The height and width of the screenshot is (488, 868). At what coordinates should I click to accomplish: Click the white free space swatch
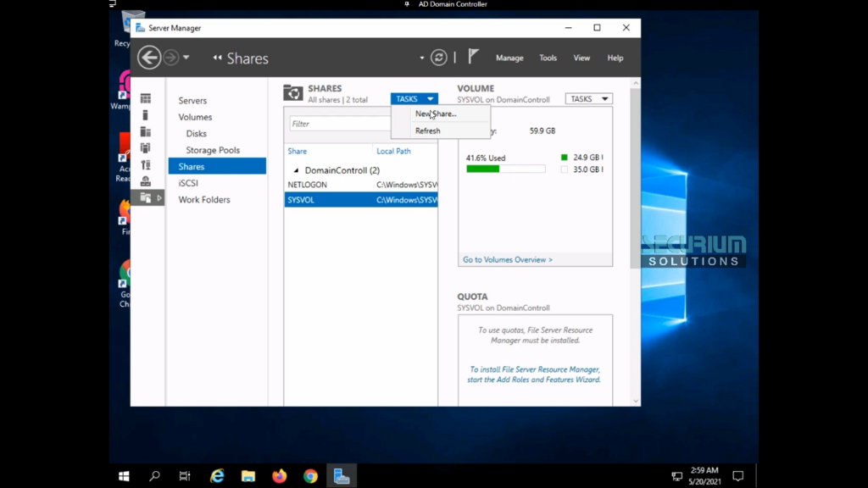click(x=564, y=169)
